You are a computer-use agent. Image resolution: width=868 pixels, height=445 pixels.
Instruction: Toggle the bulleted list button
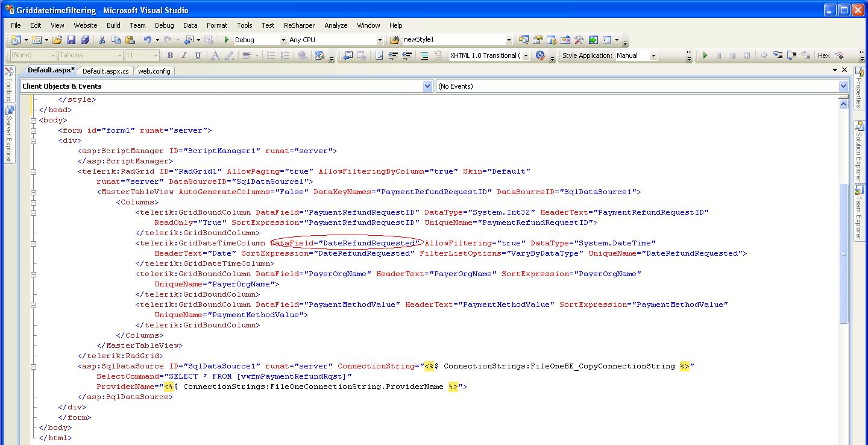(271, 55)
